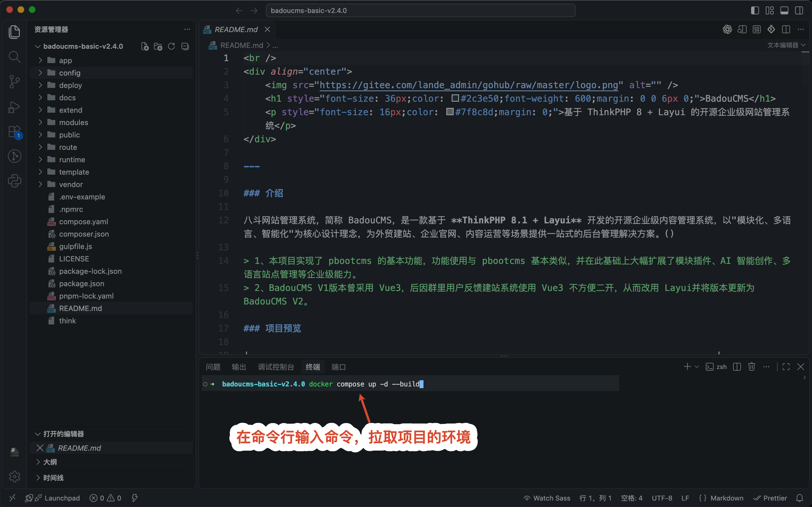This screenshot has height=507, width=812.
Task: Refresh the explorer file tree
Action: (171, 46)
